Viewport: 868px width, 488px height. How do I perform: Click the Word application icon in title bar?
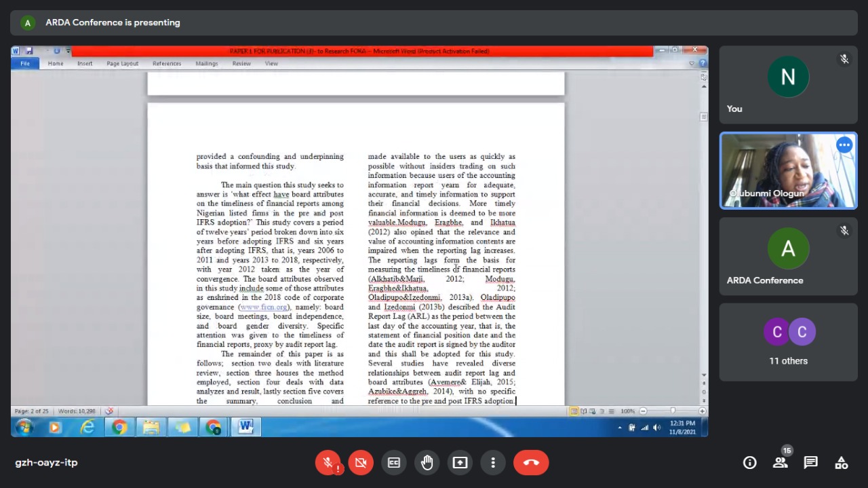click(16, 51)
